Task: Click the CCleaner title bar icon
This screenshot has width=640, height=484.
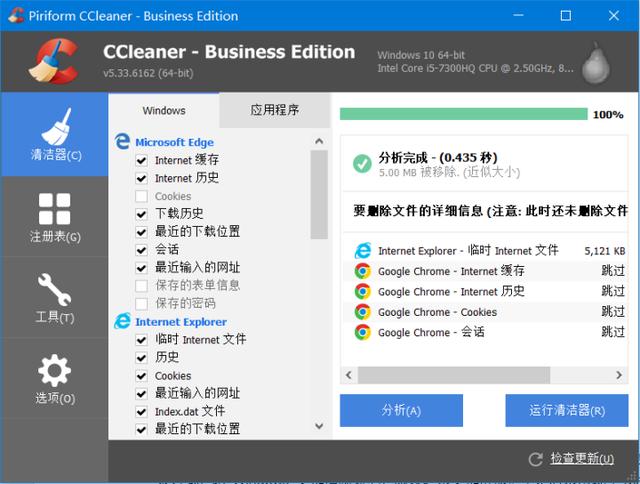Action: pos(16,16)
